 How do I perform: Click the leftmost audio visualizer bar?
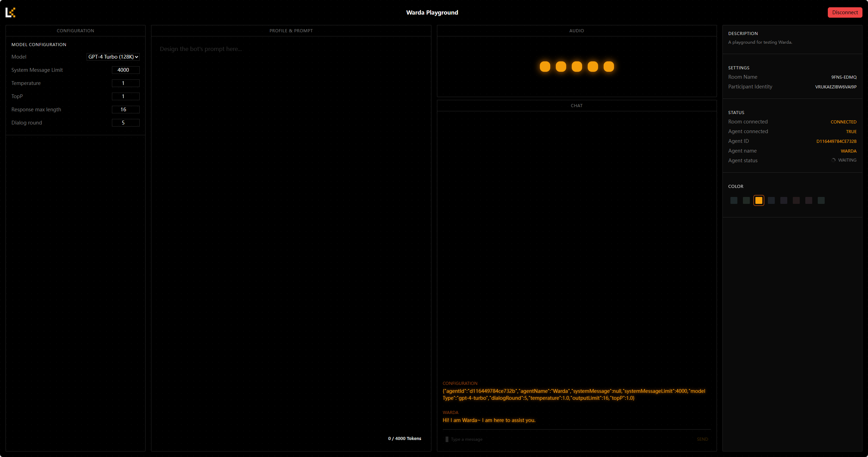(x=545, y=67)
